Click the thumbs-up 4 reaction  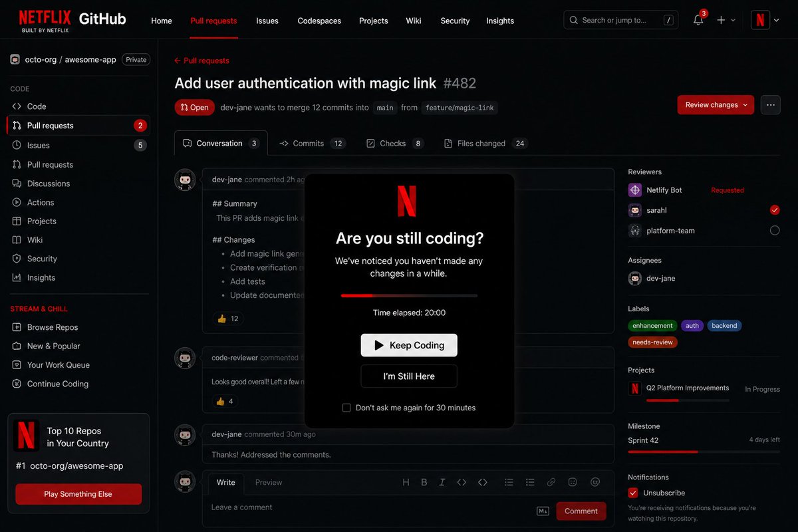[x=225, y=401]
